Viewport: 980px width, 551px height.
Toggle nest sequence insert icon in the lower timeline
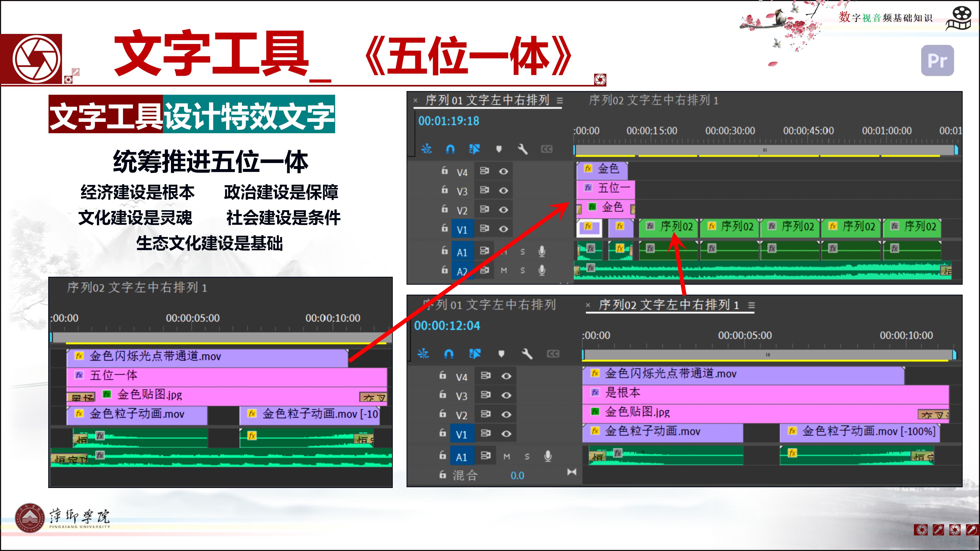(423, 354)
